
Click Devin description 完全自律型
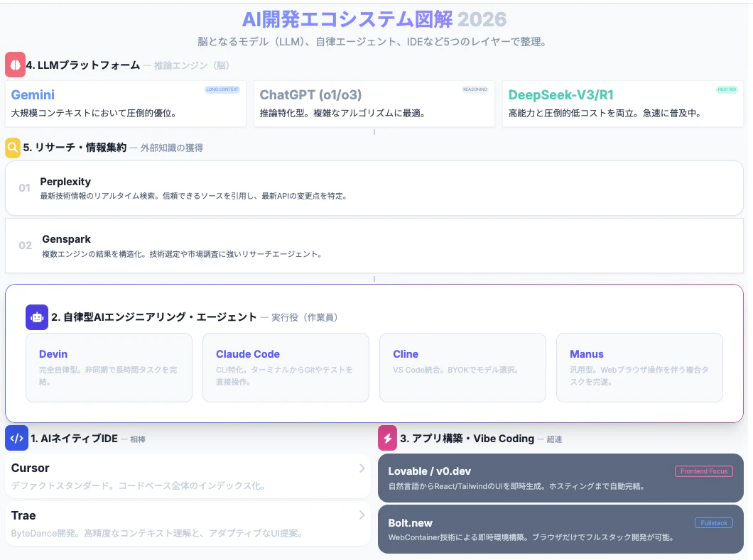(x=108, y=375)
